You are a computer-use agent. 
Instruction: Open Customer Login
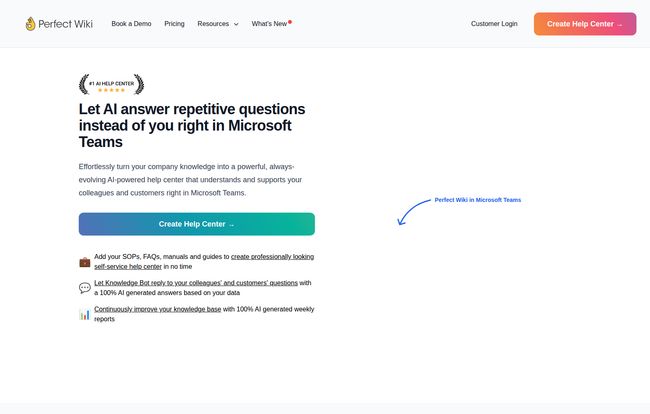pos(494,24)
